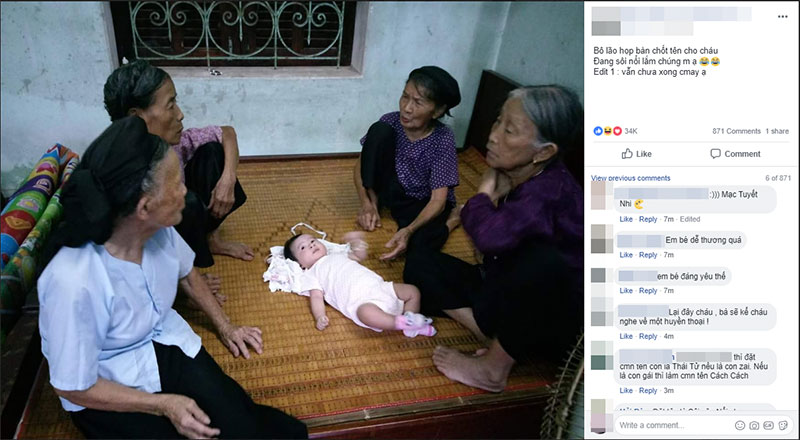Open the 1 share link
The height and width of the screenshot is (440, 800).
(x=777, y=131)
